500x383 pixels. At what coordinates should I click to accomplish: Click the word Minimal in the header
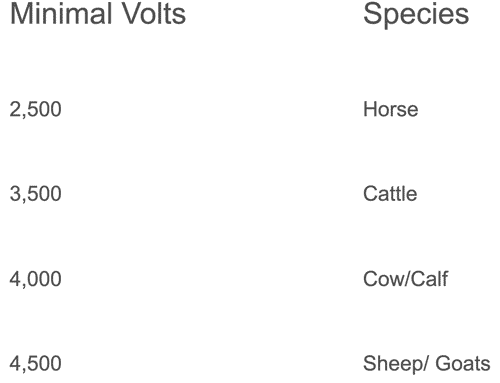click(x=61, y=14)
